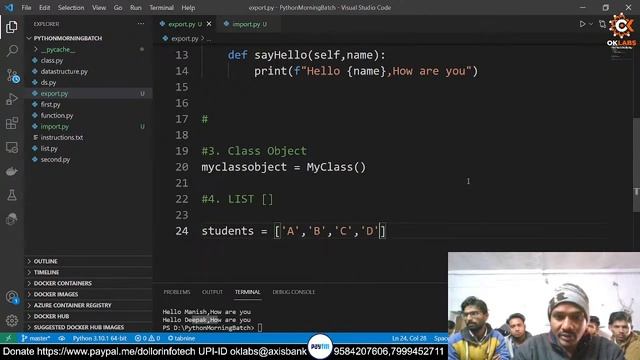Expand the Docker Hub section
Image resolution: width=640 pixels, height=360 pixels.
[51, 316]
